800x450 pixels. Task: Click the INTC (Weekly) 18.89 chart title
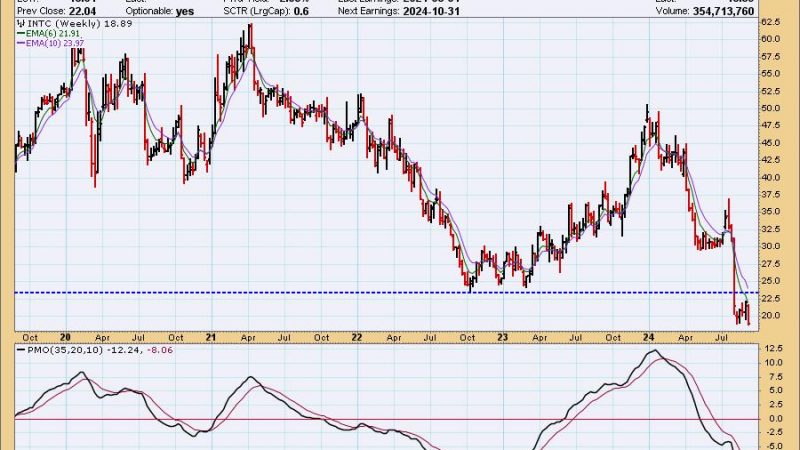point(74,23)
